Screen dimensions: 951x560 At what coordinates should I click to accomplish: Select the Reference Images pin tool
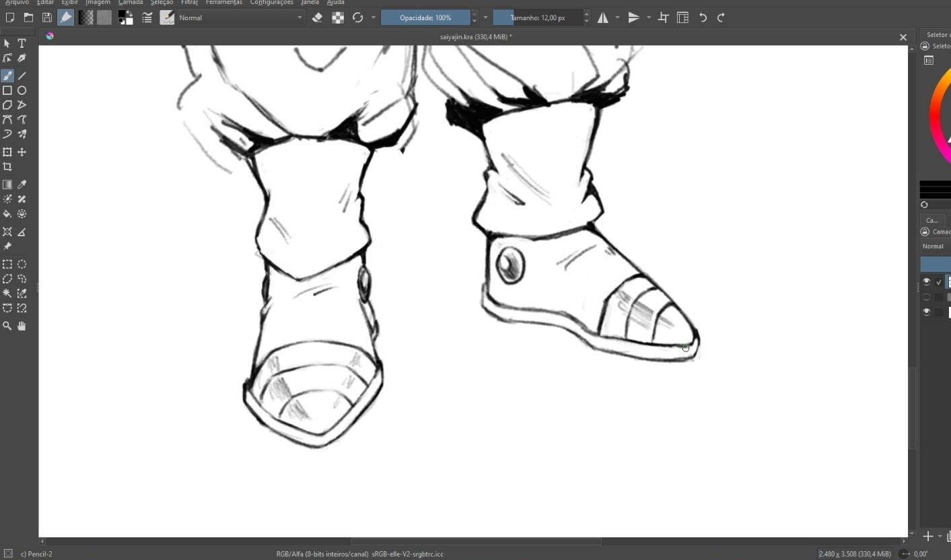click(7, 246)
